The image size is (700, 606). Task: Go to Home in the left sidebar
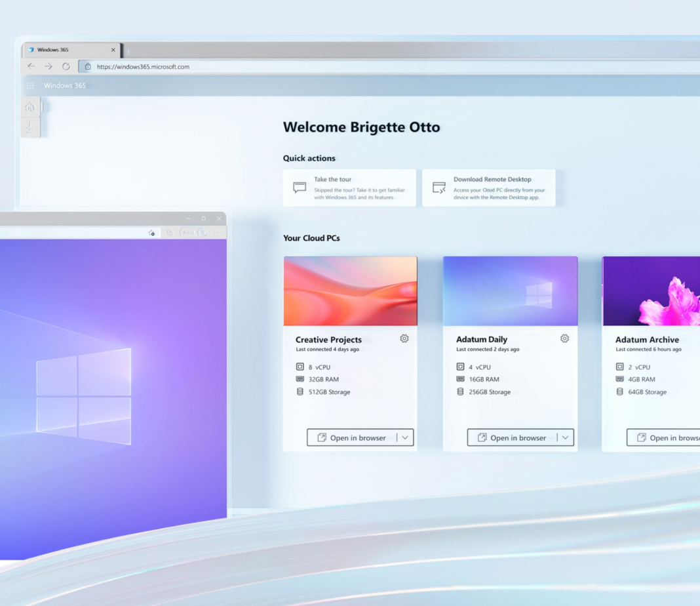coord(30,107)
